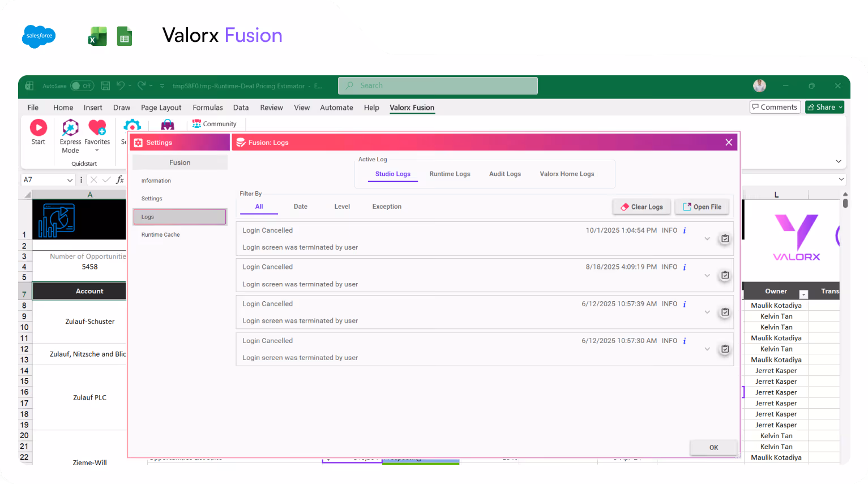Switch to the Runtime Logs tab
Viewport: 868px width, 484px height.
[x=450, y=174]
